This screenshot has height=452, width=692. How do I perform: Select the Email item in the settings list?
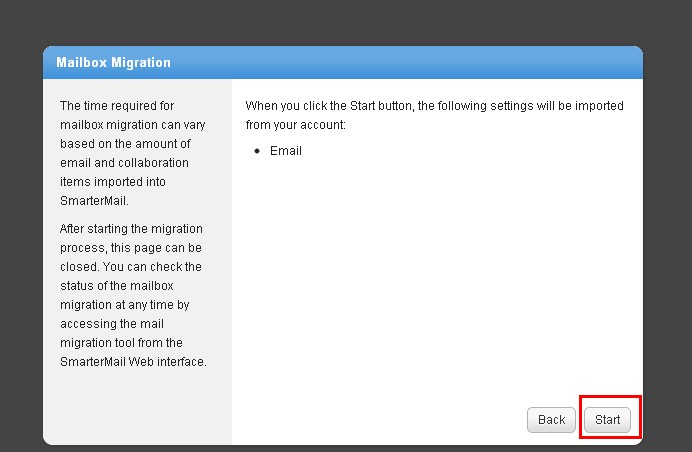286,151
